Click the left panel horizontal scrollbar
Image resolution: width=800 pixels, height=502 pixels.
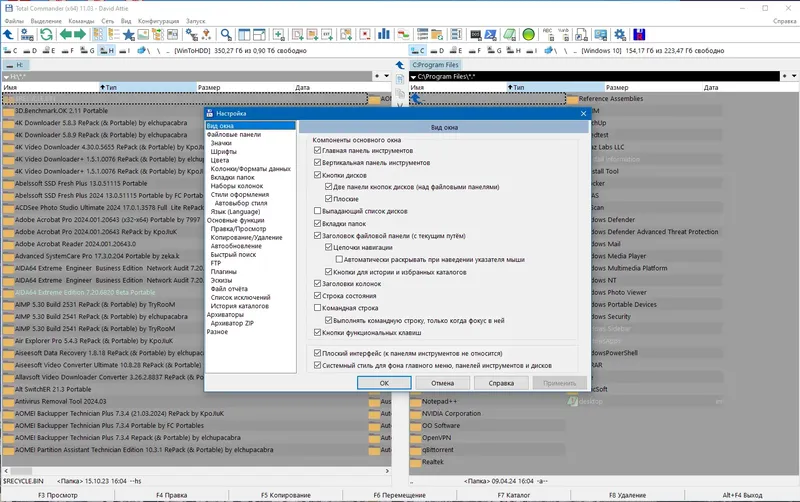(x=196, y=471)
